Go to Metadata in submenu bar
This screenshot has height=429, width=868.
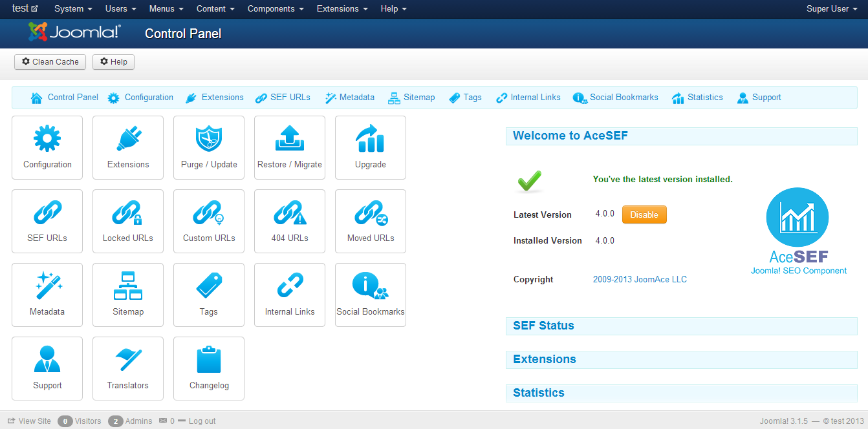click(x=349, y=98)
